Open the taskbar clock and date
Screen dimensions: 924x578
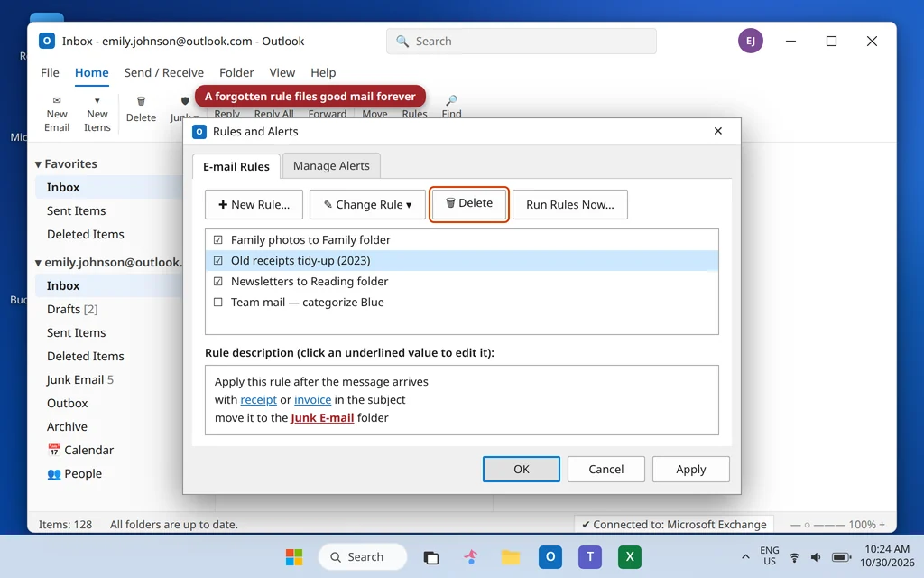[887, 556]
